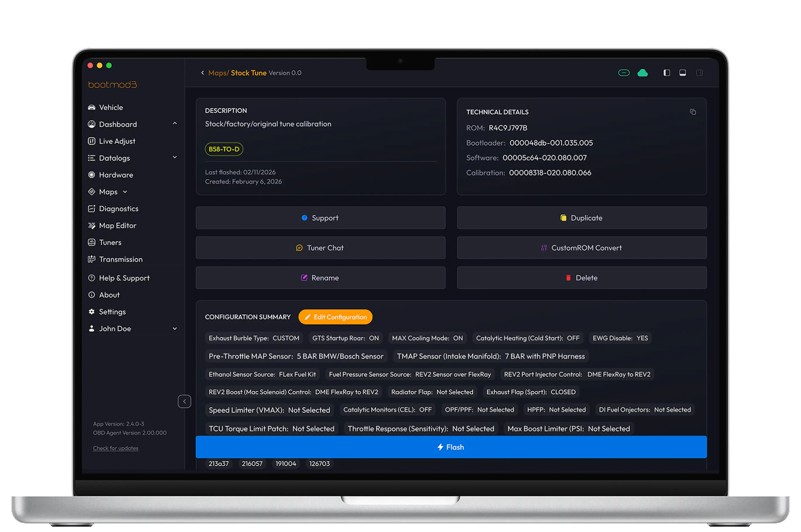Click the 'EWG Disable: YES' chip
The image size is (801, 532).
click(x=620, y=338)
